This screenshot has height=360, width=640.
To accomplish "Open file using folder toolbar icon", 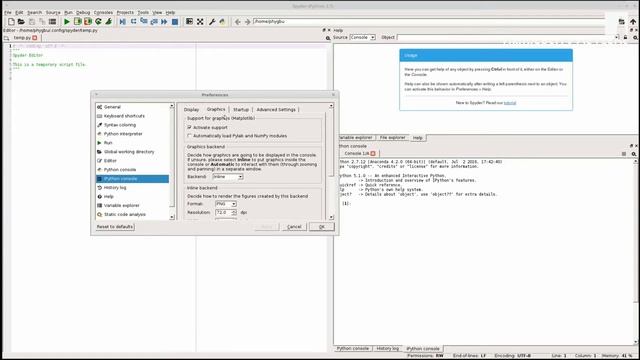I will click(21, 22).
